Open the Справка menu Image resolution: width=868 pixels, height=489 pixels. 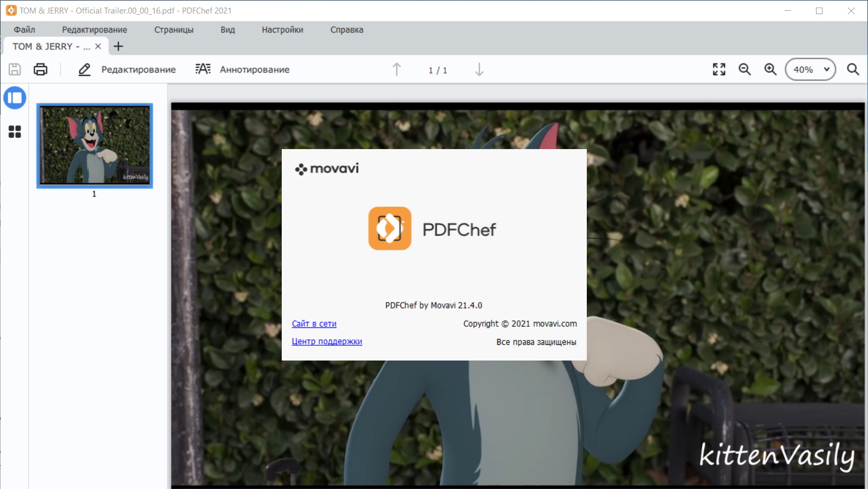[347, 30]
